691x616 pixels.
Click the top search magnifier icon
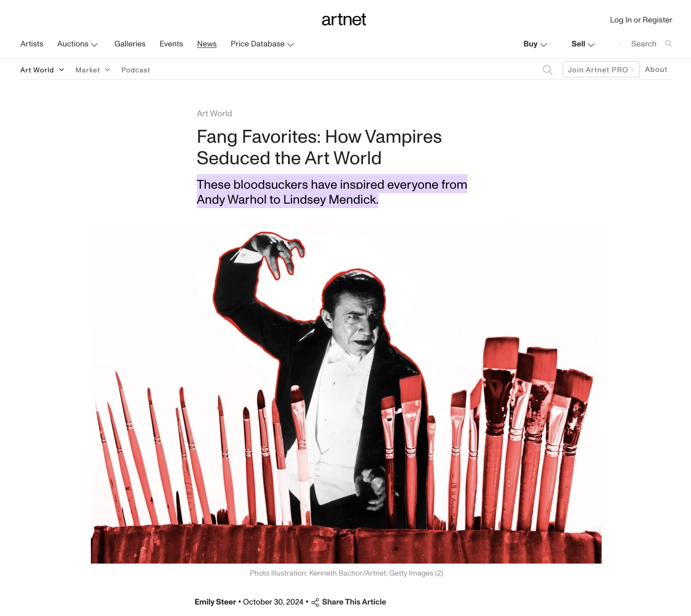[669, 43]
